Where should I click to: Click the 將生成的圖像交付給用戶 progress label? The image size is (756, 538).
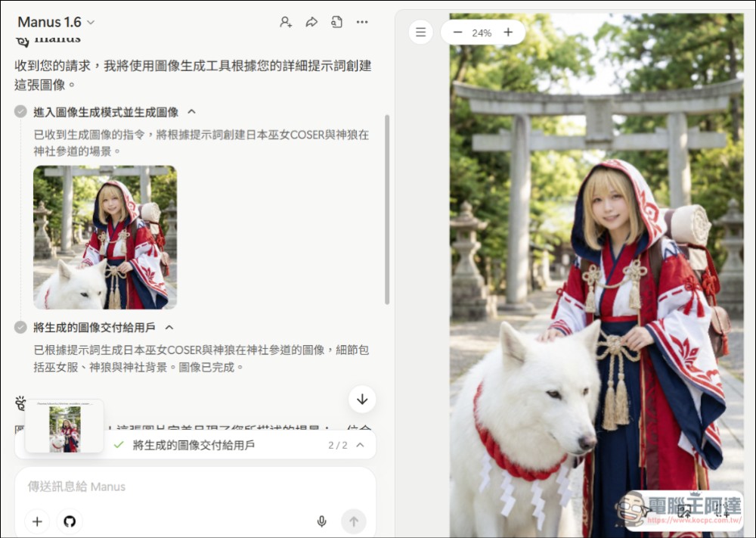tap(194, 446)
